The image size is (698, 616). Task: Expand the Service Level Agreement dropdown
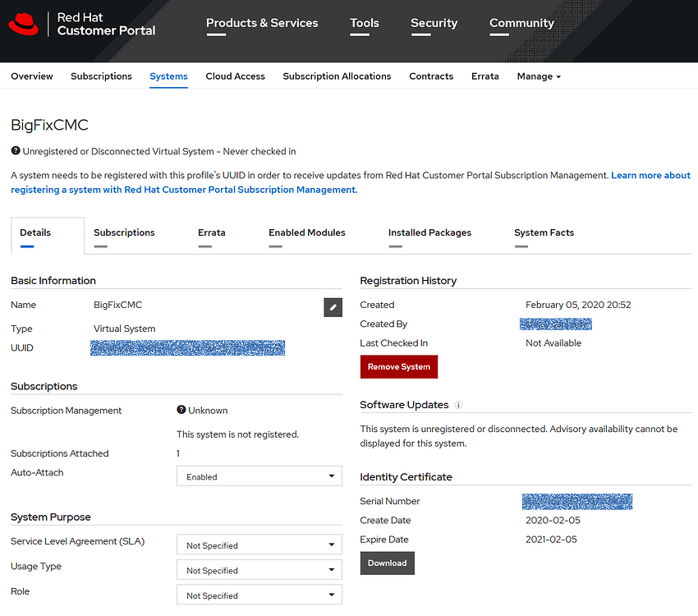(x=259, y=544)
